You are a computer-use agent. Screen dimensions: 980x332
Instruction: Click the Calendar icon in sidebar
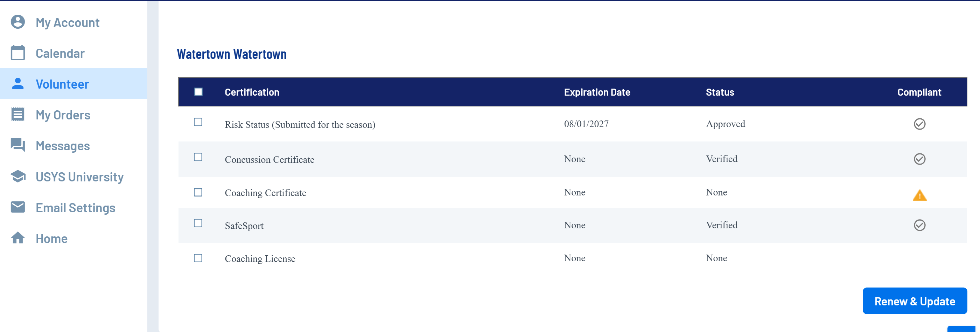pyautogui.click(x=18, y=53)
